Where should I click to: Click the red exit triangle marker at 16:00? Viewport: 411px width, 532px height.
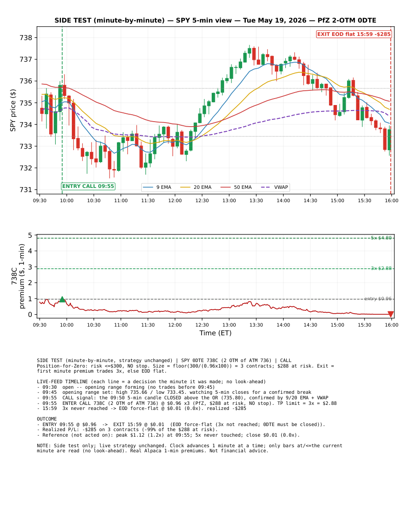tap(391, 314)
